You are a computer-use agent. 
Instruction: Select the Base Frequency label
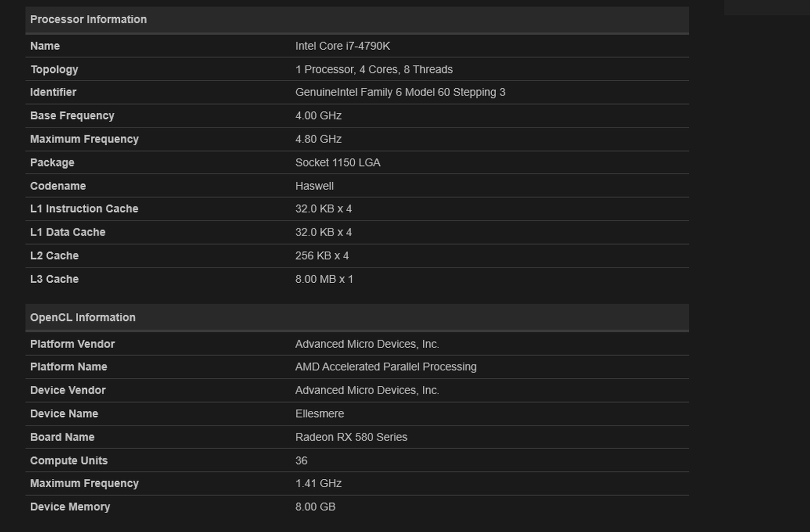coord(72,116)
